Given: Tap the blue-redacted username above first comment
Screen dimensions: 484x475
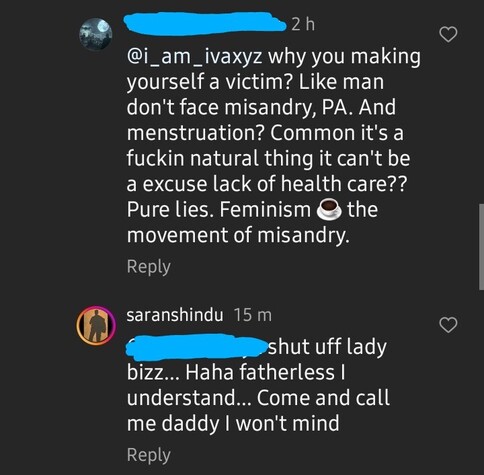Looking at the screenshot, I should point(205,24).
